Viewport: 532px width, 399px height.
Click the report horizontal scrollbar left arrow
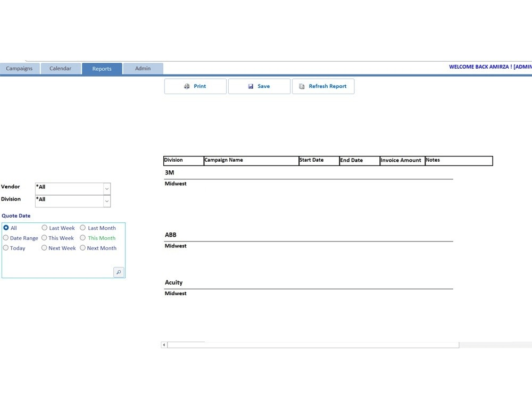point(164,345)
